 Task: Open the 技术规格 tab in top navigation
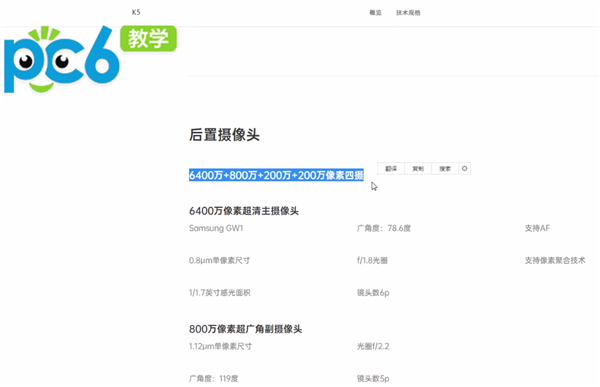tap(408, 13)
